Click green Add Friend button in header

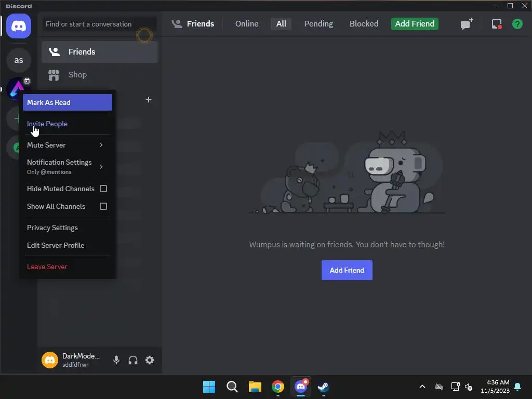coord(415,24)
